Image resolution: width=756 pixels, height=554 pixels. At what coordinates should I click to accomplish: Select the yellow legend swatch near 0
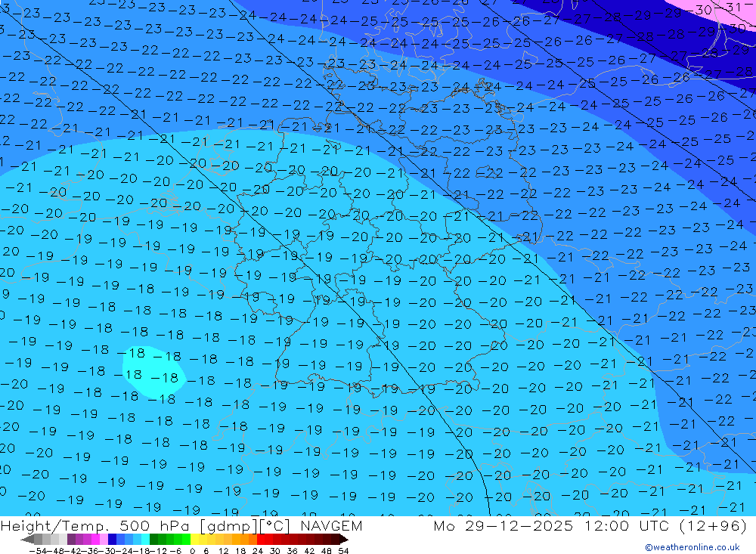pyautogui.click(x=195, y=540)
